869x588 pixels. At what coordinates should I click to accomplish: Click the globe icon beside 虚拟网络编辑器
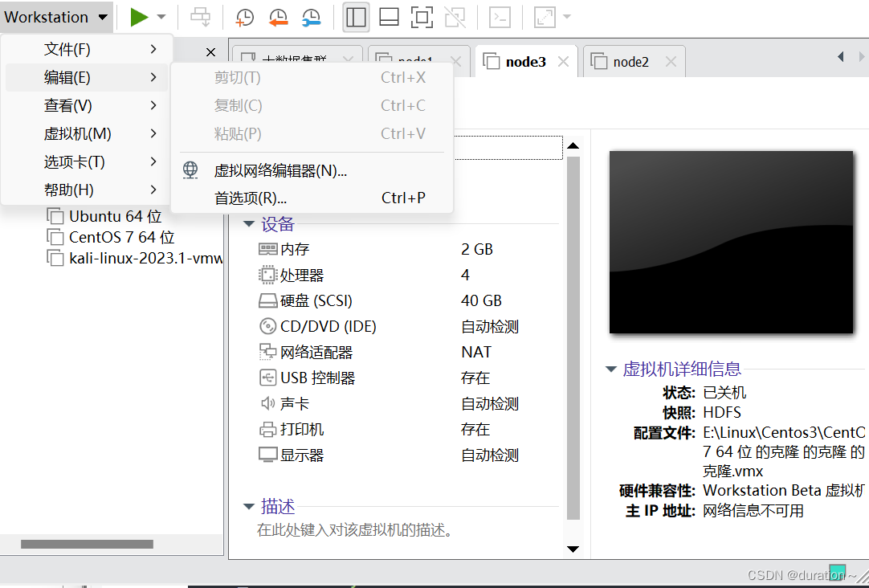tap(190, 169)
